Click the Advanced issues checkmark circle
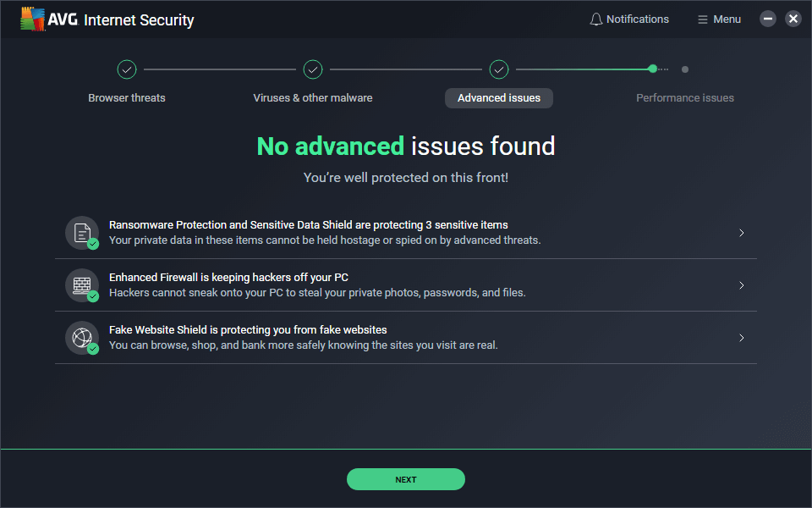The image size is (812, 508). tap(499, 69)
